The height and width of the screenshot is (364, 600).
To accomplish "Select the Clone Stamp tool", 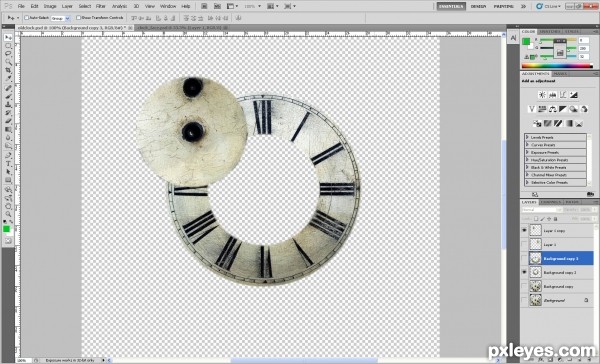I will point(8,104).
